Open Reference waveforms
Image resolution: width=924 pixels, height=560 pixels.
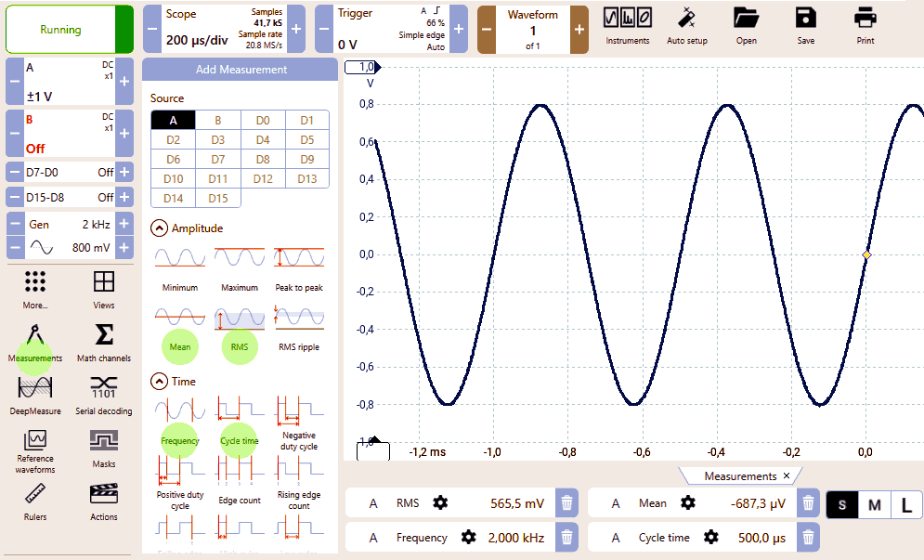(x=34, y=451)
